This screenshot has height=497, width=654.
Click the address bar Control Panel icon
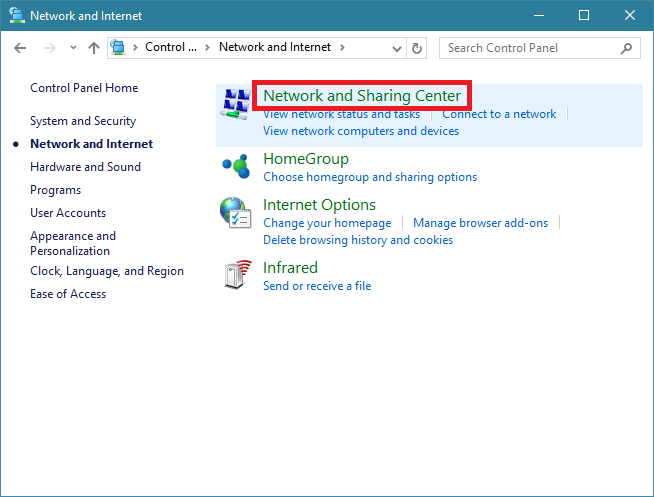pyautogui.click(x=118, y=48)
